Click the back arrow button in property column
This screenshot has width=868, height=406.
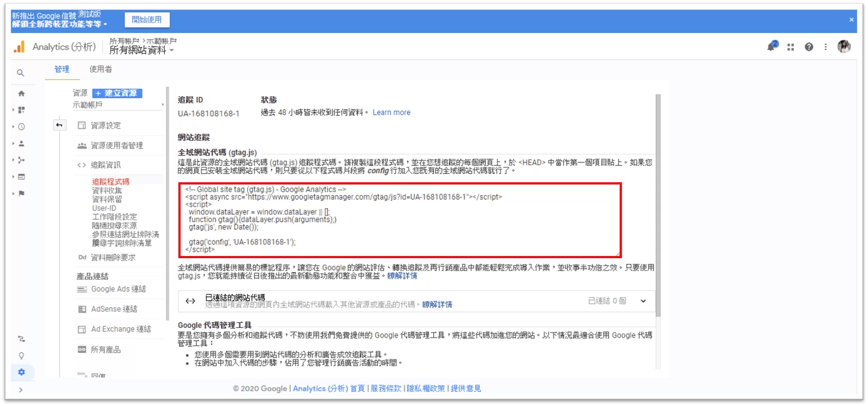tap(59, 125)
